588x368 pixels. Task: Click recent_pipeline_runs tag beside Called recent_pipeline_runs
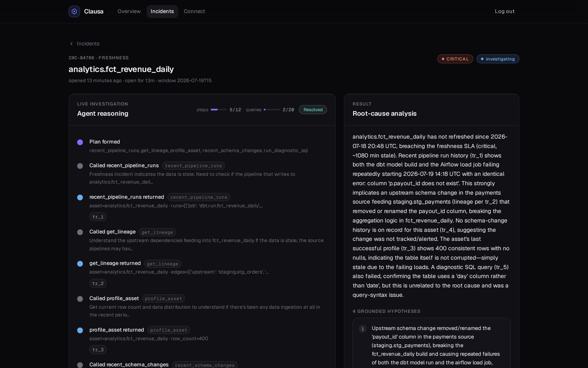click(193, 166)
